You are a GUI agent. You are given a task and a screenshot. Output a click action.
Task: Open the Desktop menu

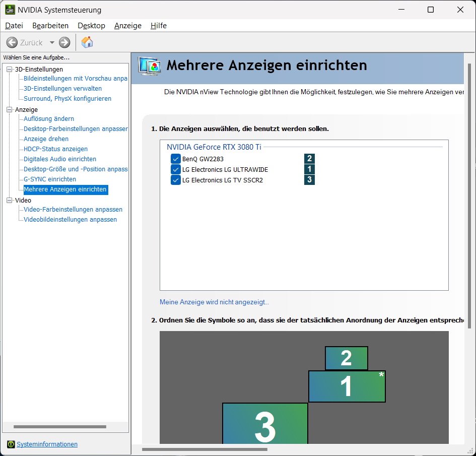[91, 26]
